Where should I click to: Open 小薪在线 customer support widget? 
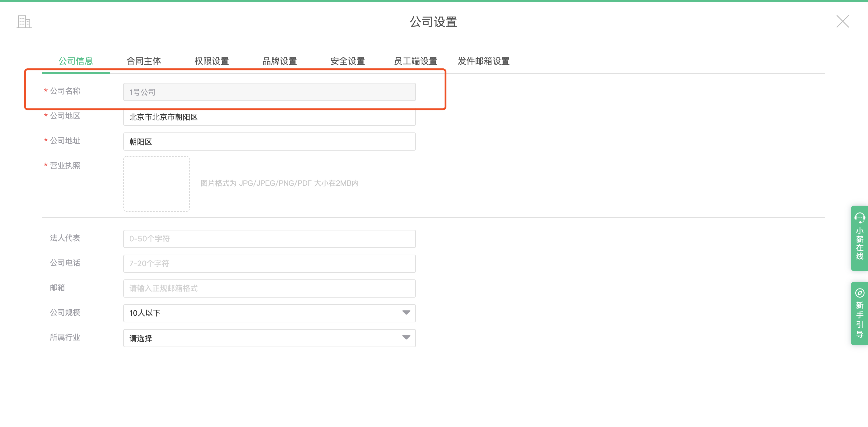860,238
